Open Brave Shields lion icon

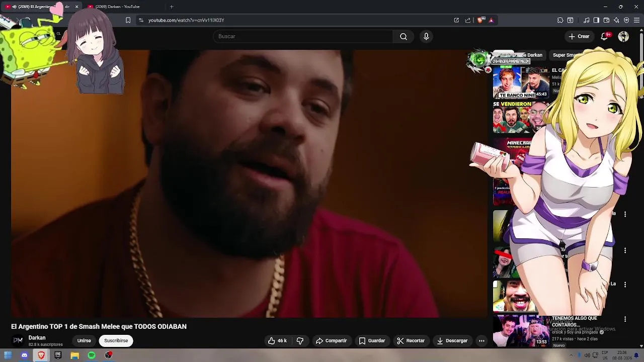(x=480, y=20)
